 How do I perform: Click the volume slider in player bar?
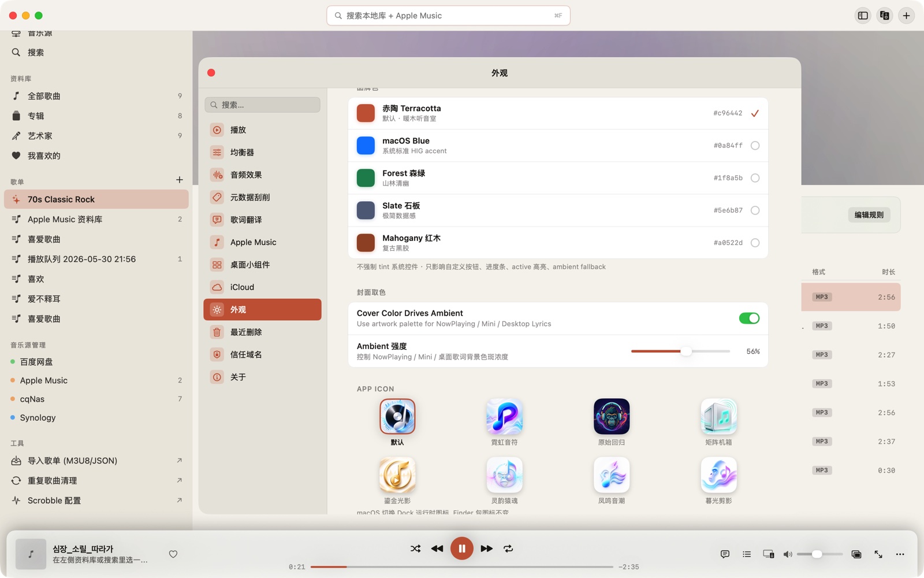coord(819,554)
